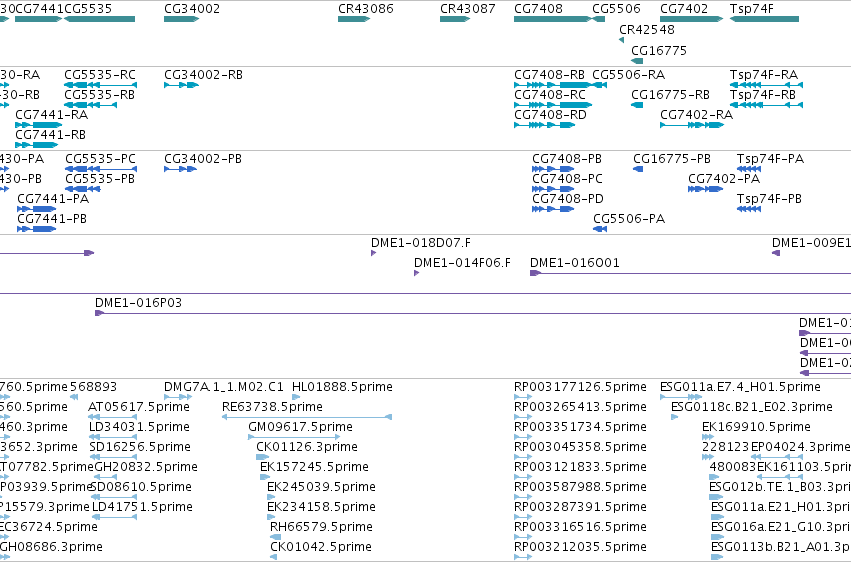Select the CG16775 gene feature
The image size is (851, 562).
coord(637,61)
